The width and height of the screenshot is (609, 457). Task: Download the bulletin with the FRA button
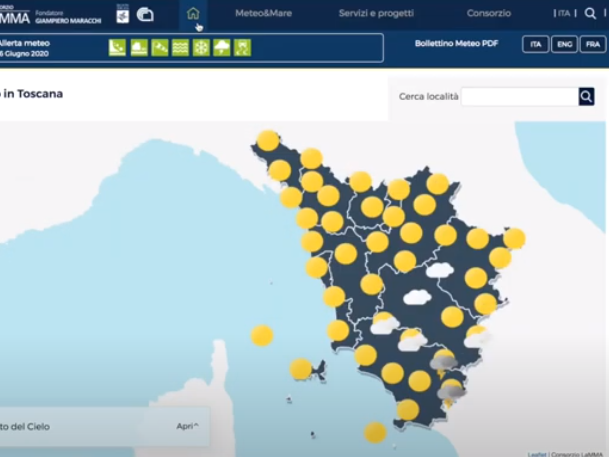point(593,44)
